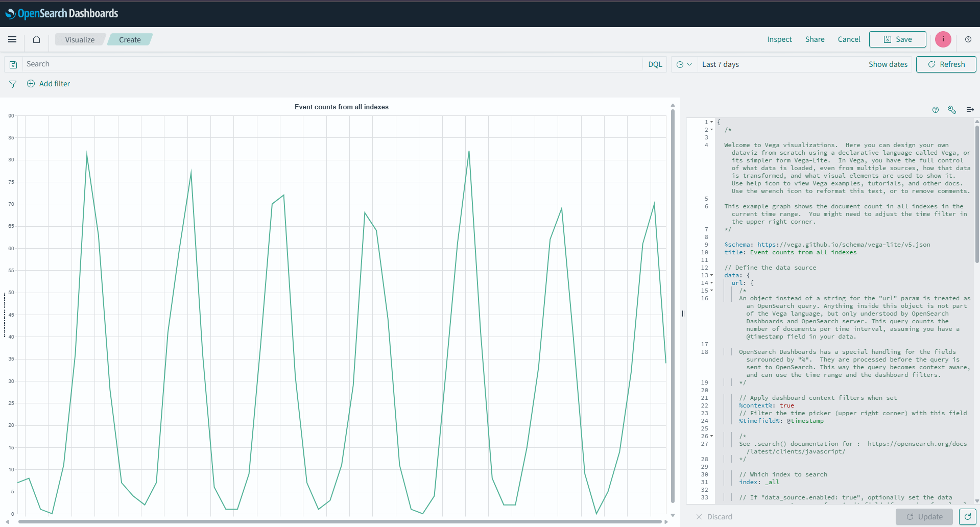
Task: Open the recent time ranges clock dropdown
Action: coord(683,64)
